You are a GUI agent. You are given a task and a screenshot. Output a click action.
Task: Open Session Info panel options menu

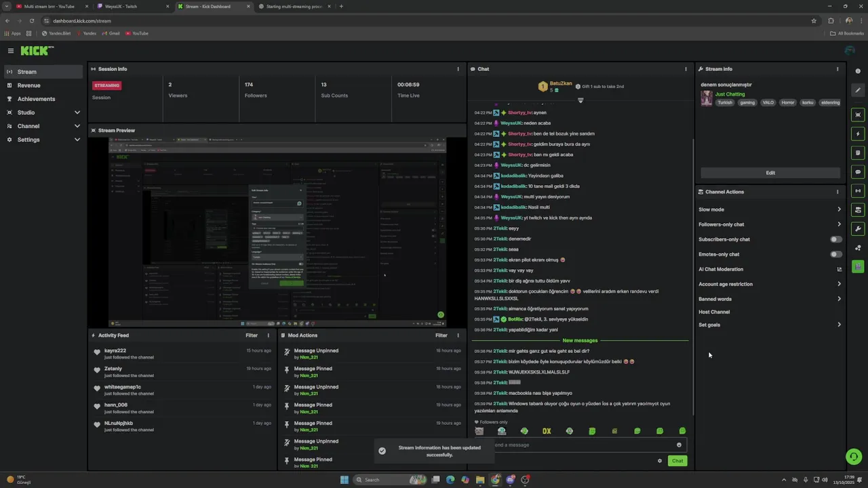click(458, 69)
